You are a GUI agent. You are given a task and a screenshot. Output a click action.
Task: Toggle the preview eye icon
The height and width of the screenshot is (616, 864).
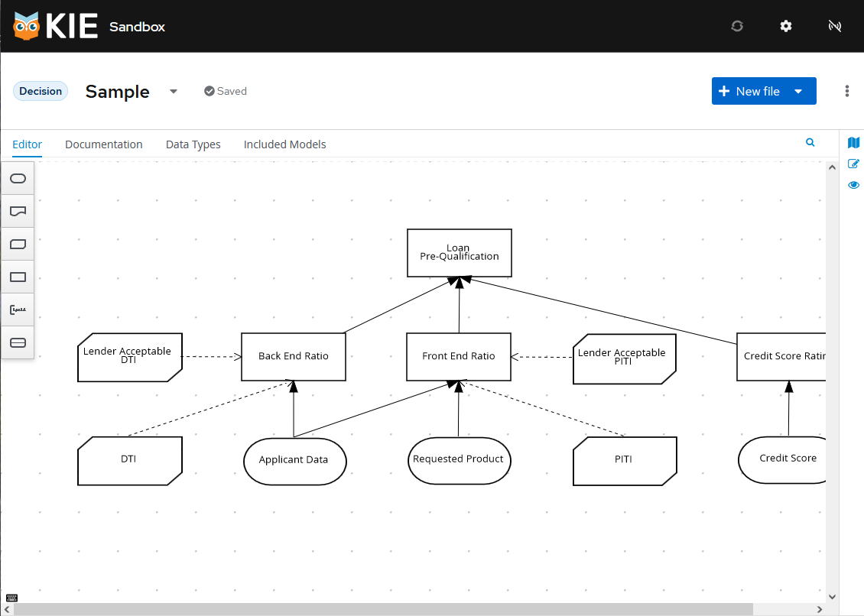click(x=854, y=185)
